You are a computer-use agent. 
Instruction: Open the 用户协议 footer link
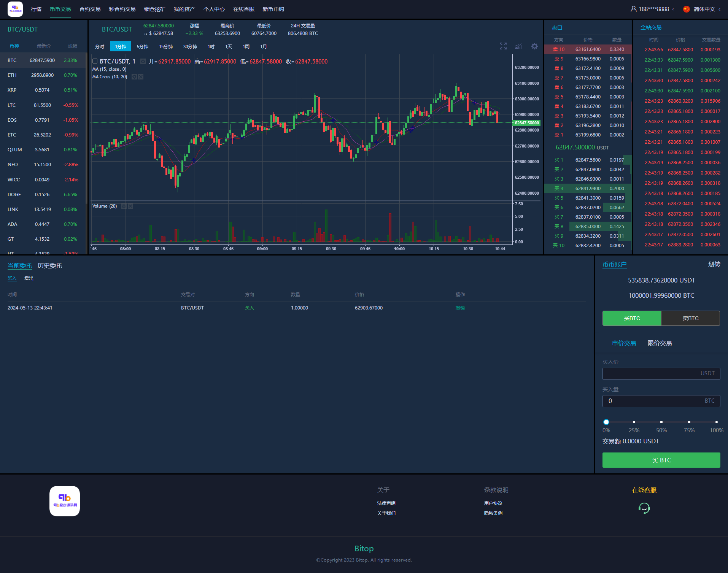pyautogui.click(x=493, y=503)
